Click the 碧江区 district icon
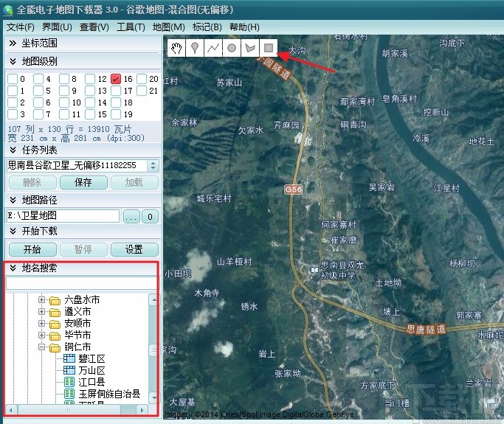This screenshot has width=504, height=424. [x=69, y=358]
